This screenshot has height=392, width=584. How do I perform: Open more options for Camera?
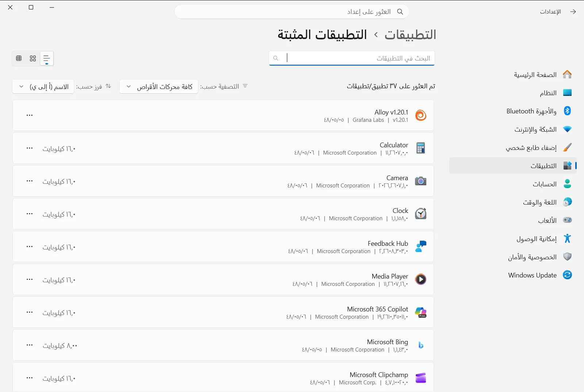(30, 181)
